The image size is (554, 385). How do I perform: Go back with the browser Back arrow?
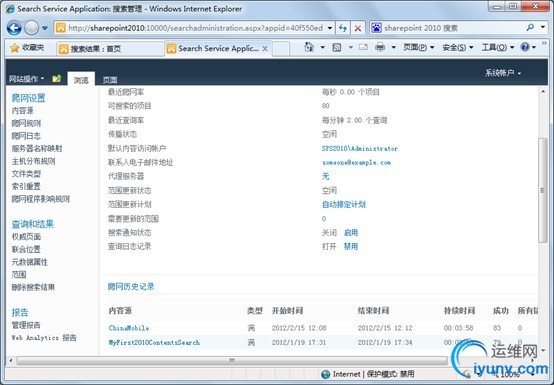(14, 28)
